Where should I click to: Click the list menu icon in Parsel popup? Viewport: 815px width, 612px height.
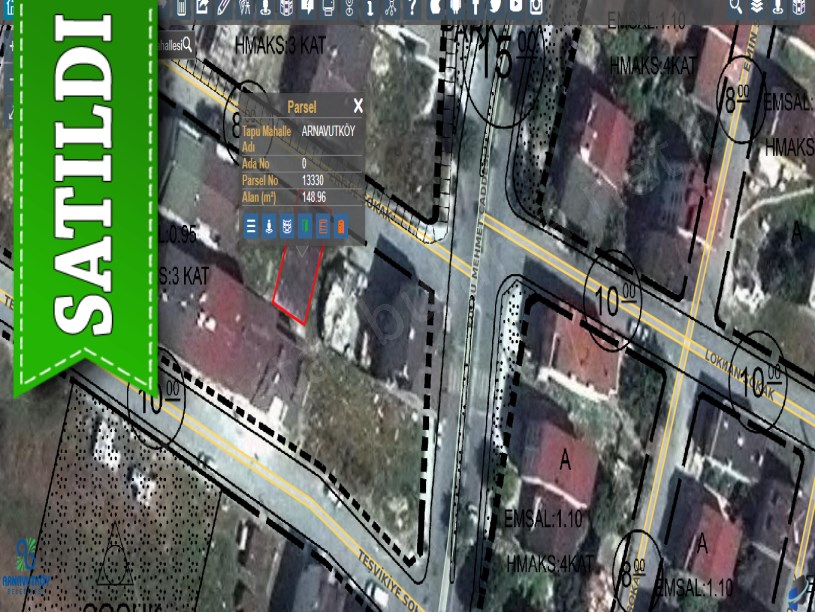[x=251, y=226]
